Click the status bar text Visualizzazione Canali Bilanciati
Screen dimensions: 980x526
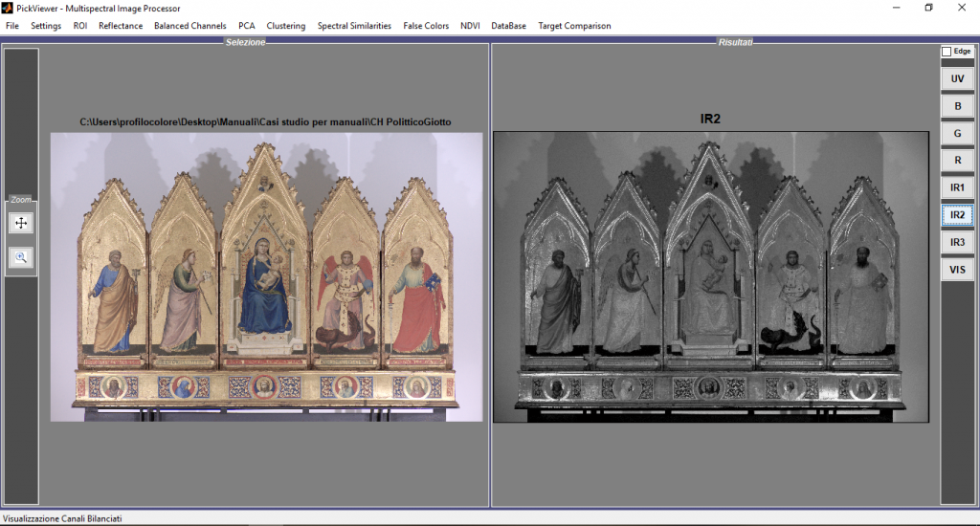tap(62, 518)
